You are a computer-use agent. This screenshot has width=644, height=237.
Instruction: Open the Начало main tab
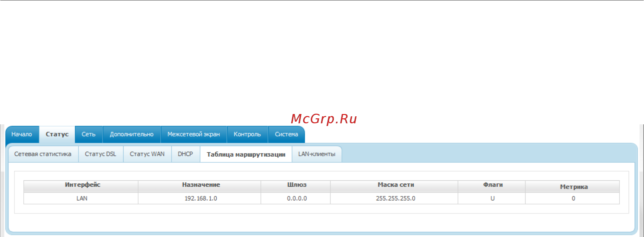[22, 134]
